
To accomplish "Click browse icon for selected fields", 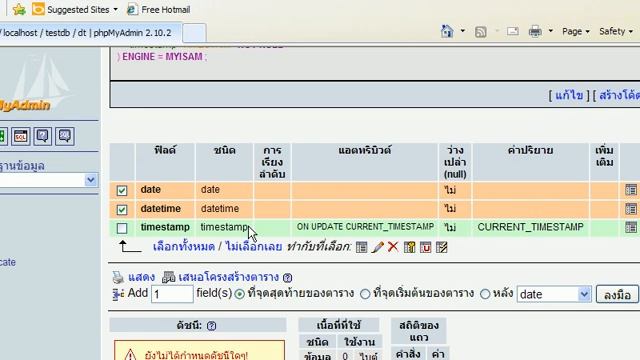I will [361, 247].
